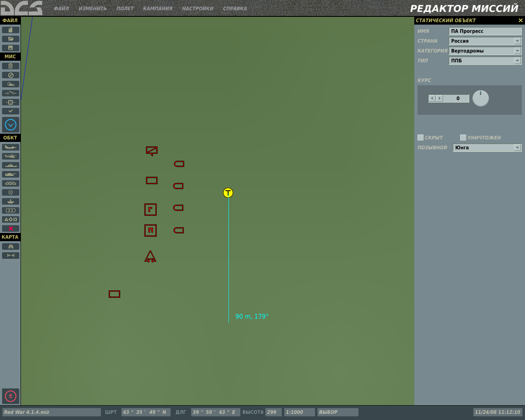Open the blue clock time settings button
Viewport: 525px width, 420px height.
tap(11, 125)
